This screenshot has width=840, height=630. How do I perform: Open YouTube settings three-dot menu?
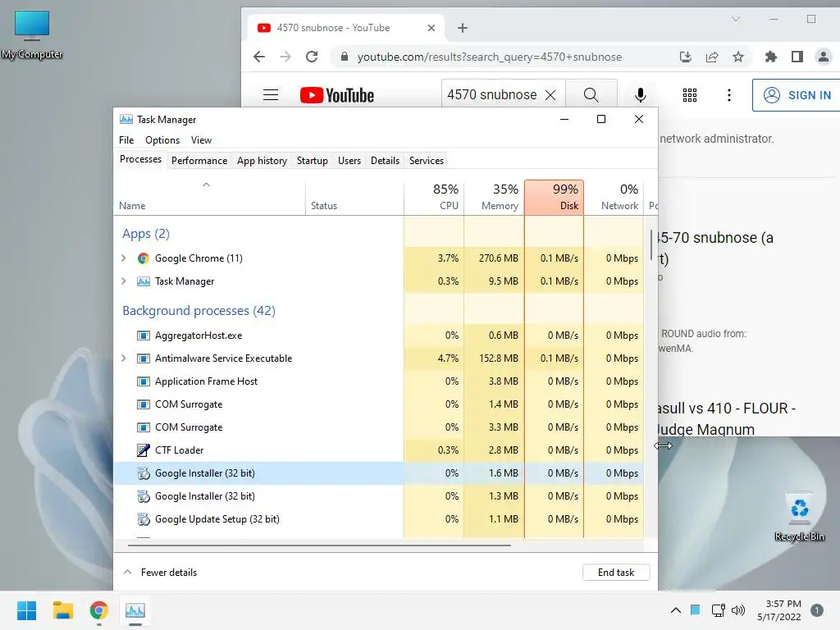[729, 95]
